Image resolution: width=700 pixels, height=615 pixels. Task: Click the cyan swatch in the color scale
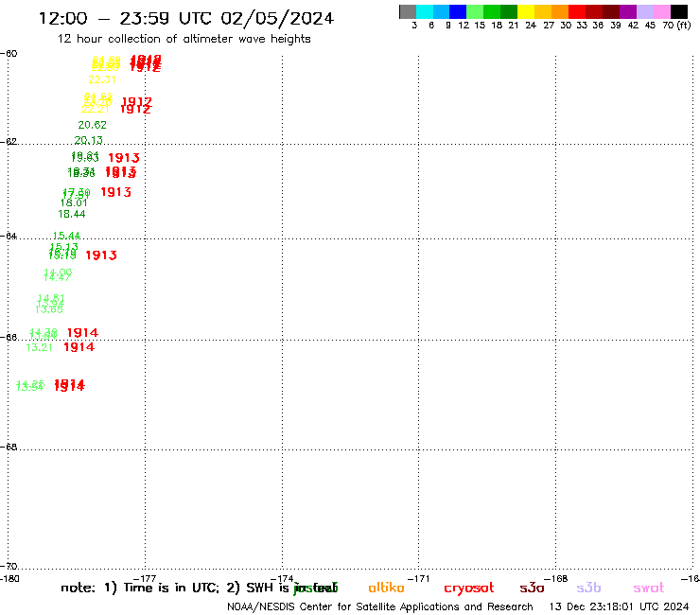click(x=425, y=11)
